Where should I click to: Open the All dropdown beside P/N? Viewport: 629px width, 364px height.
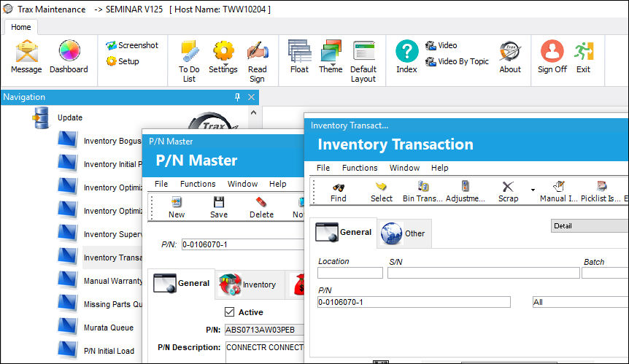[580, 302]
